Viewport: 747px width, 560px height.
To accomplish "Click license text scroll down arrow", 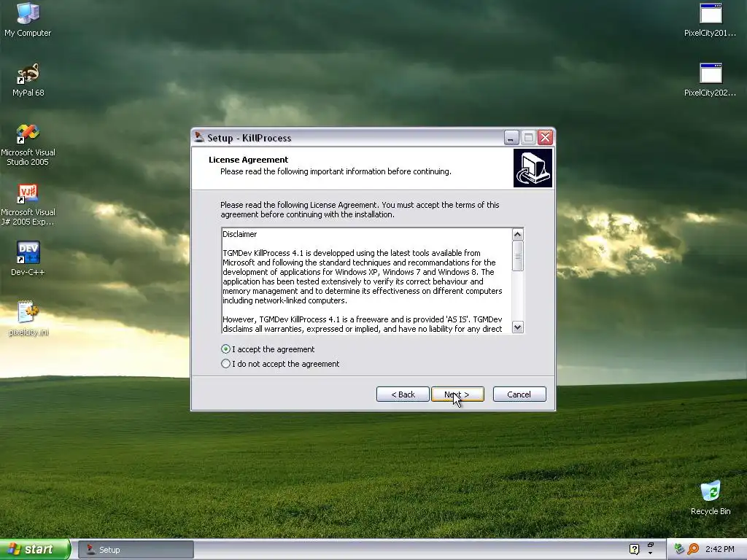I will pyautogui.click(x=517, y=327).
